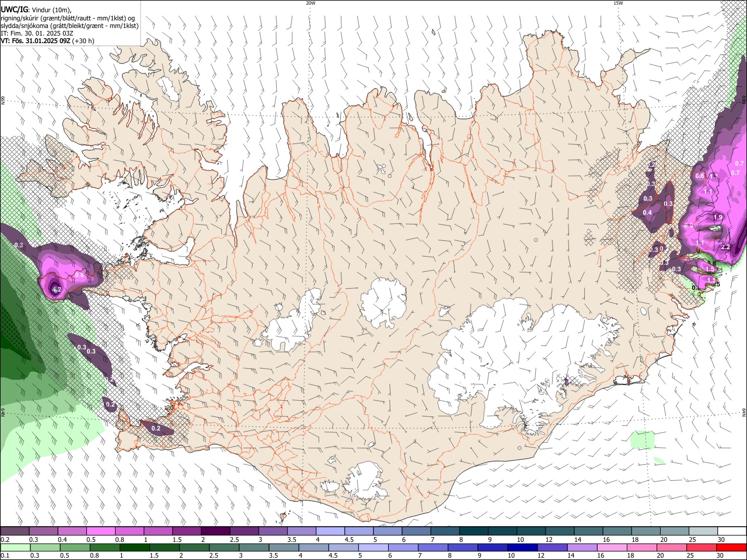The height and width of the screenshot is (560, 747).
Task: Click the darkest purple swatch labeled 2
Action: [215, 531]
